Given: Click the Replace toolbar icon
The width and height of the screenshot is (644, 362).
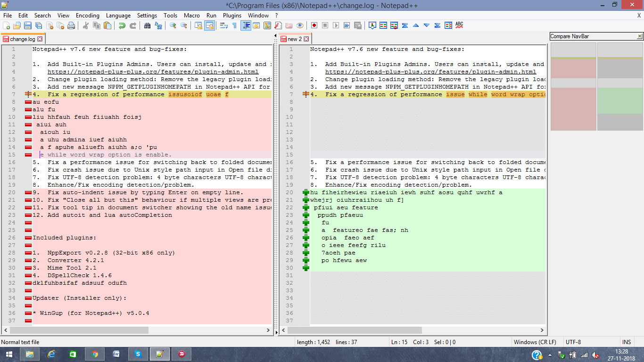Looking at the screenshot, I should click(158, 25).
